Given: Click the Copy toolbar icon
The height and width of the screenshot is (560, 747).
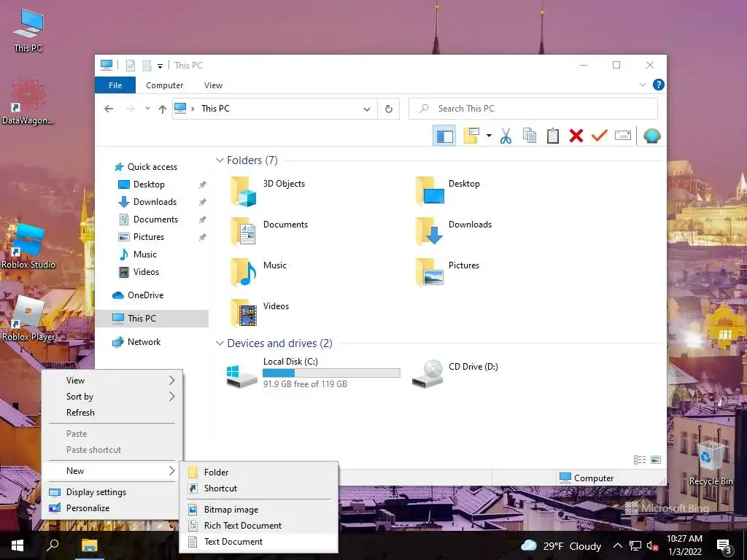Looking at the screenshot, I should click(530, 136).
